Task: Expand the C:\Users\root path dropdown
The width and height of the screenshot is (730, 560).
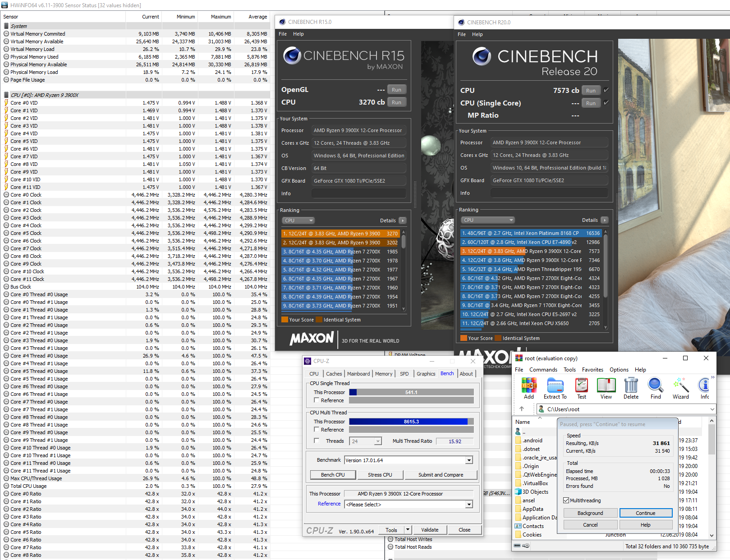Action: [712, 409]
